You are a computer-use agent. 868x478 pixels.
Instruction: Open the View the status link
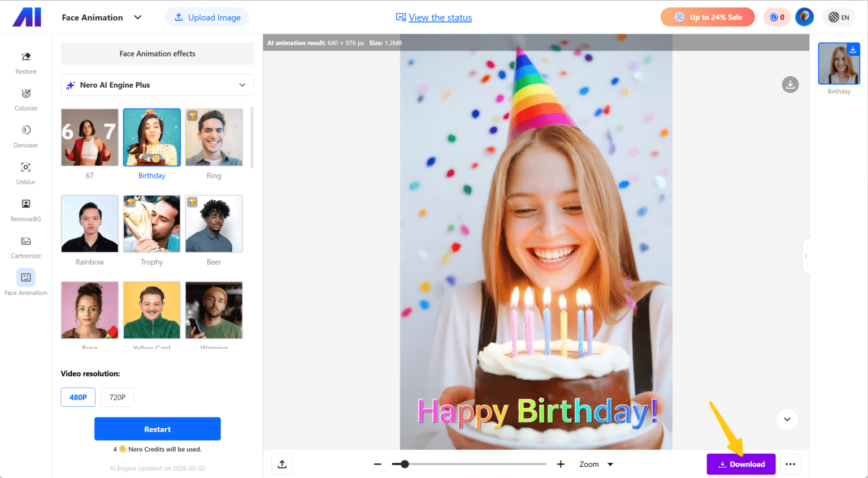pos(434,18)
